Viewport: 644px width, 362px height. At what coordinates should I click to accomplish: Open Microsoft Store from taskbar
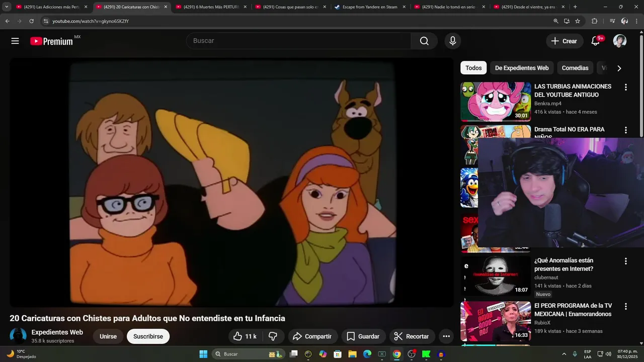pos(338,354)
